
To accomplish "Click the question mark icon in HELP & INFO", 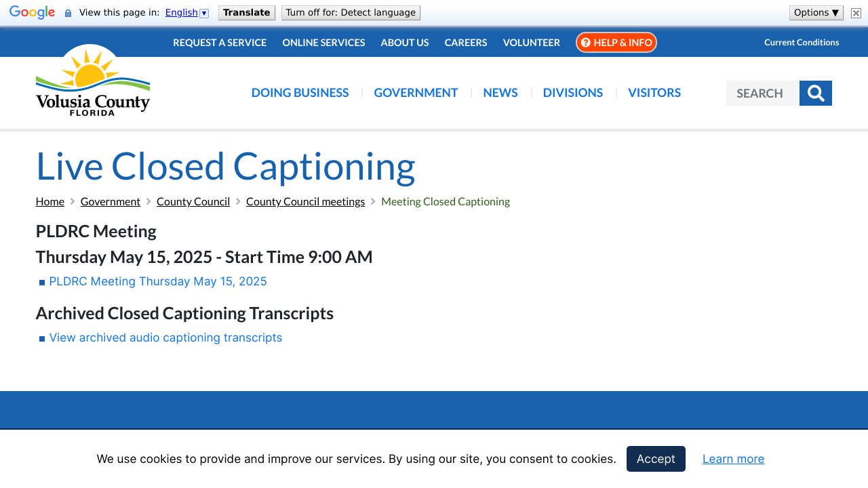I will (585, 42).
